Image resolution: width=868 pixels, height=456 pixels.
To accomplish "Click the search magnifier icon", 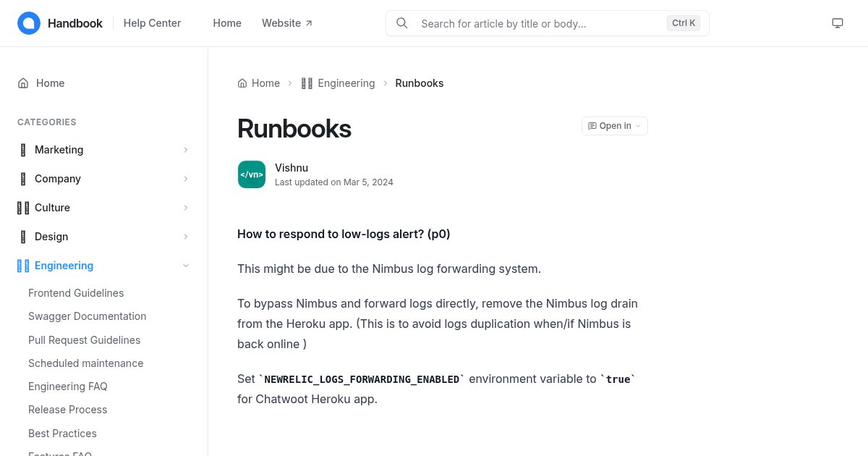I will pos(402,23).
